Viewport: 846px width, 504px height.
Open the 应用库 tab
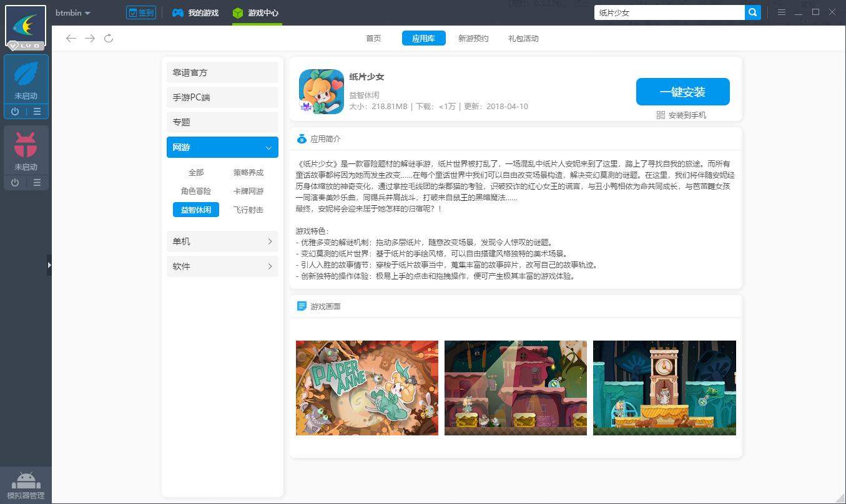423,38
